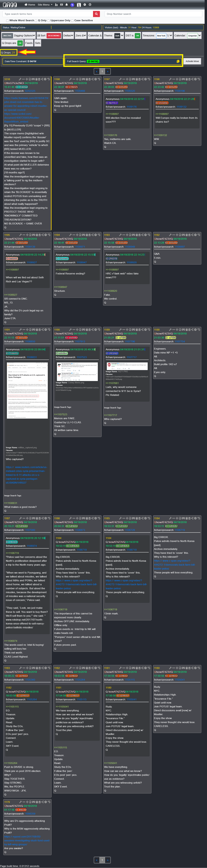Tick the Case Sensitive checkbox
207x868 pixels.
tap(72, 21)
